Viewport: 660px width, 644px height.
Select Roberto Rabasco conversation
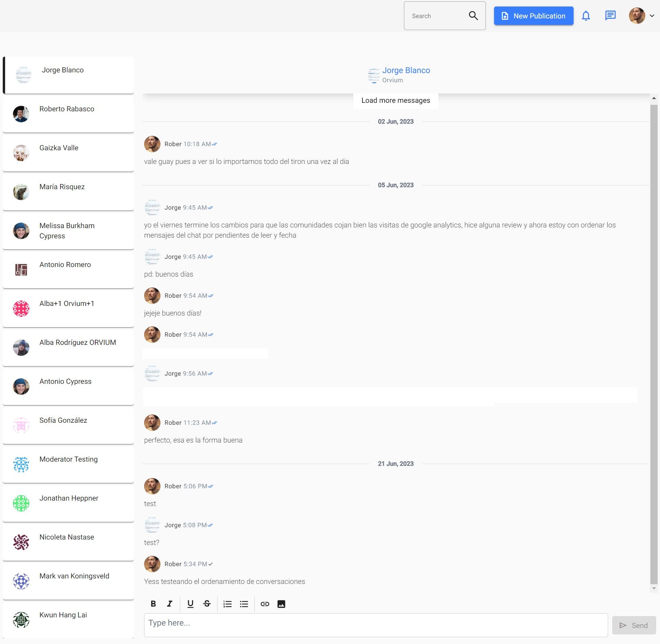click(x=68, y=114)
